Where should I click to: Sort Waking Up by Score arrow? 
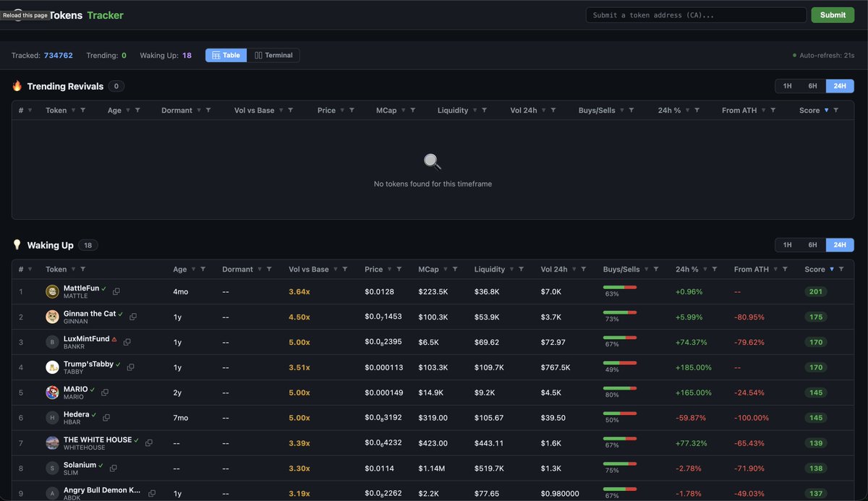coord(832,270)
